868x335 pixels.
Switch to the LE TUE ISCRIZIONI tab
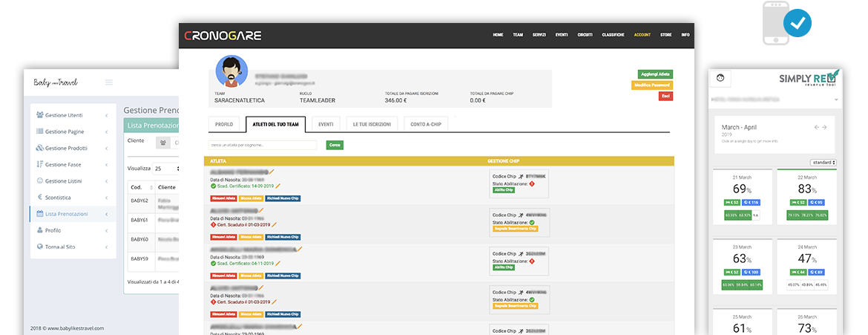coord(372,124)
